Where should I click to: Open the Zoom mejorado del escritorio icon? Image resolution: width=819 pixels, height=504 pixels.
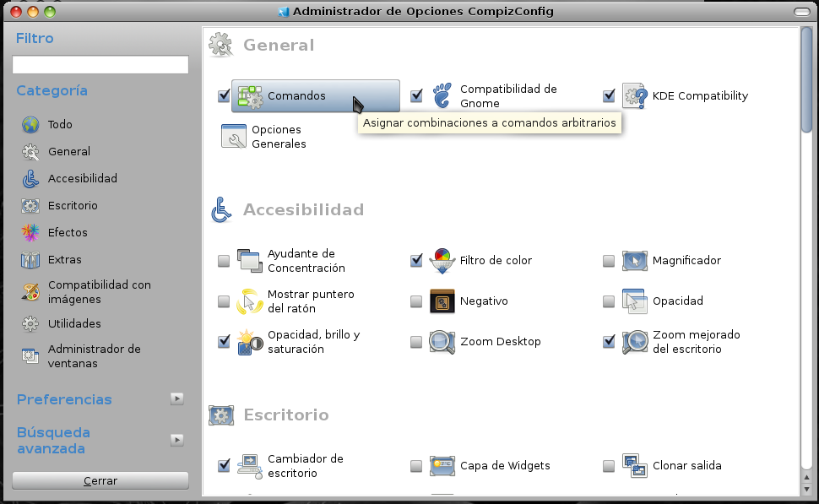(x=635, y=342)
